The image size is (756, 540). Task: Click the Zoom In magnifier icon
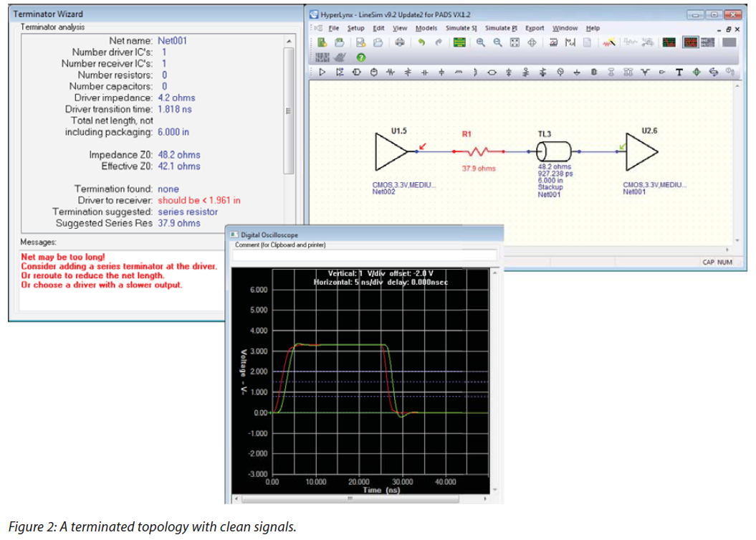click(x=481, y=43)
